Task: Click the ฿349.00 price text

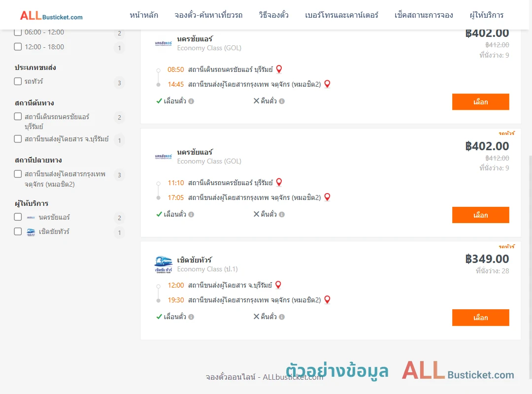Action: 487,259
